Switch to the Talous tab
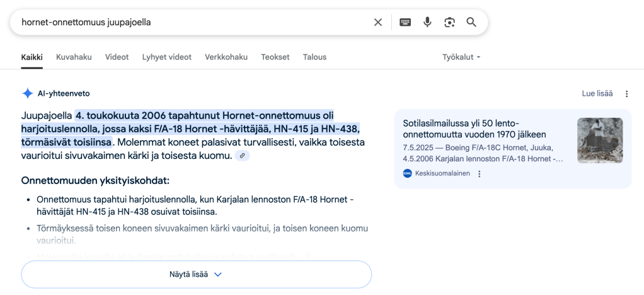The width and height of the screenshot is (644, 295). (314, 57)
